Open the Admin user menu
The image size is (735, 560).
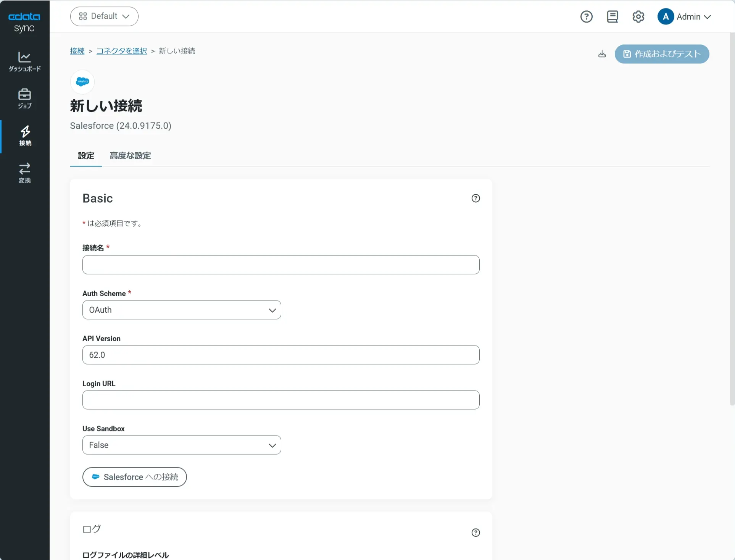[684, 17]
